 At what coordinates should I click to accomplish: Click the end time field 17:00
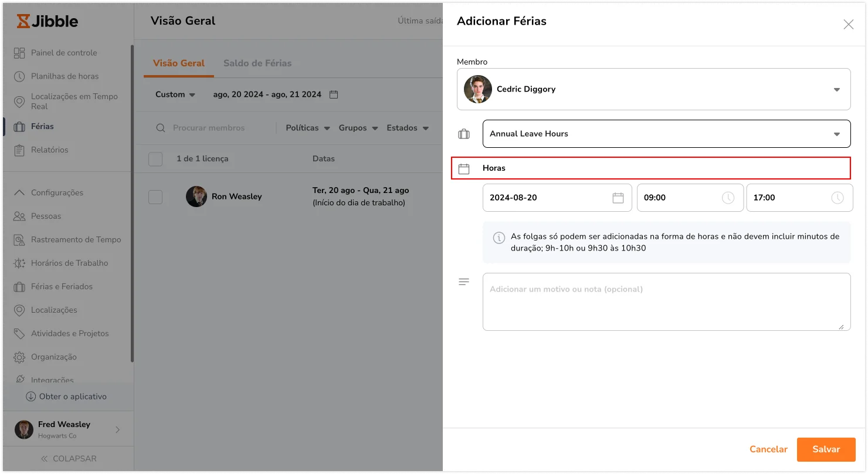point(800,198)
